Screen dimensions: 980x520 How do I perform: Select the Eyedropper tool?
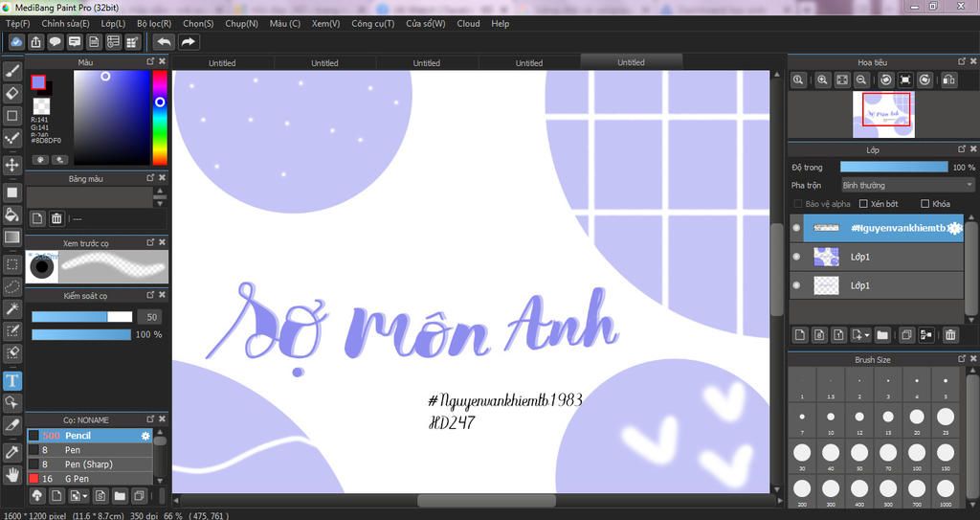(11, 452)
